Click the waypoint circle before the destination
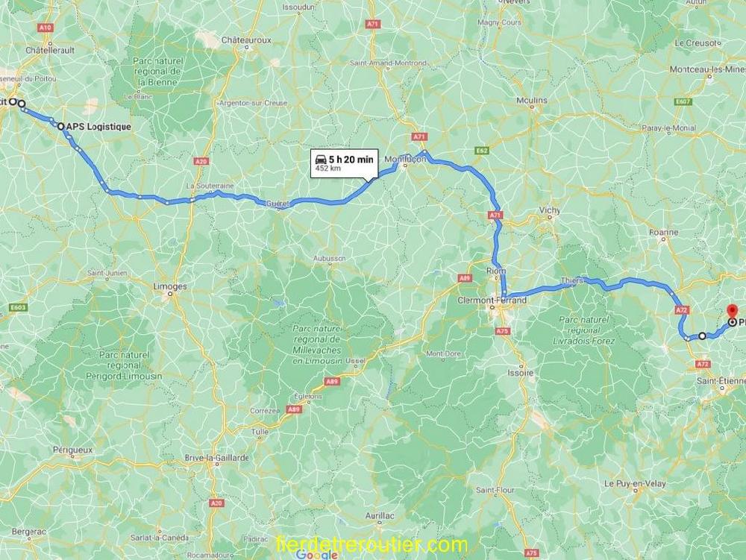Image resolution: width=746 pixels, height=560 pixels. (702, 336)
